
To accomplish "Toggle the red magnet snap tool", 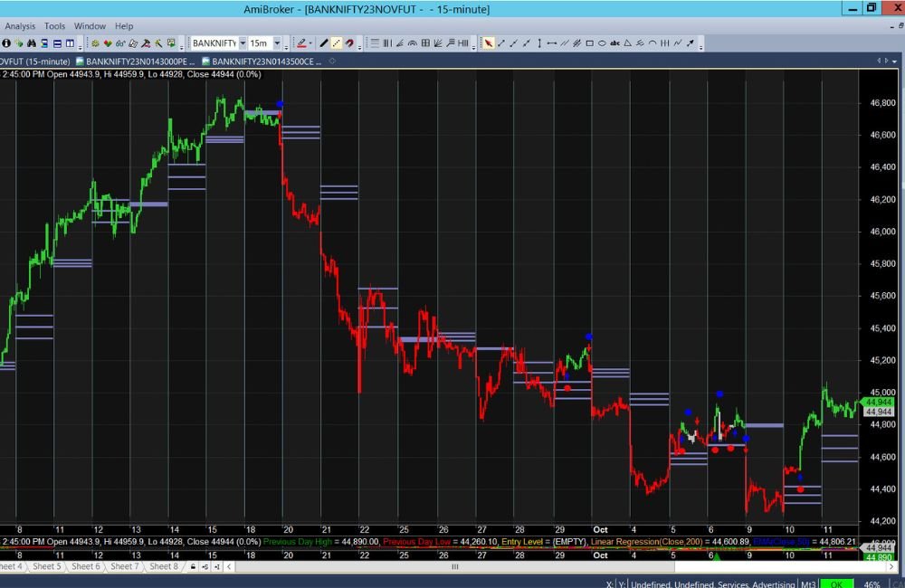I will click(x=349, y=43).
